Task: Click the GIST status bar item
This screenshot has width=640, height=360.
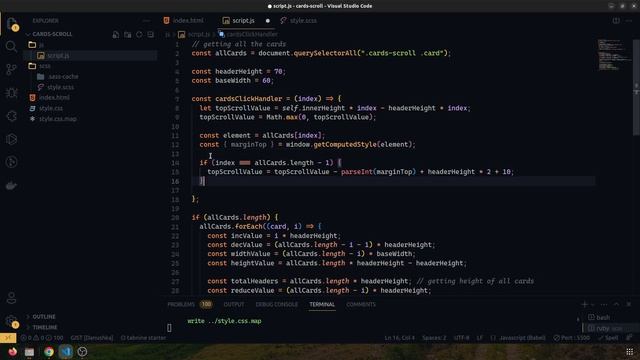Action: 92,338
